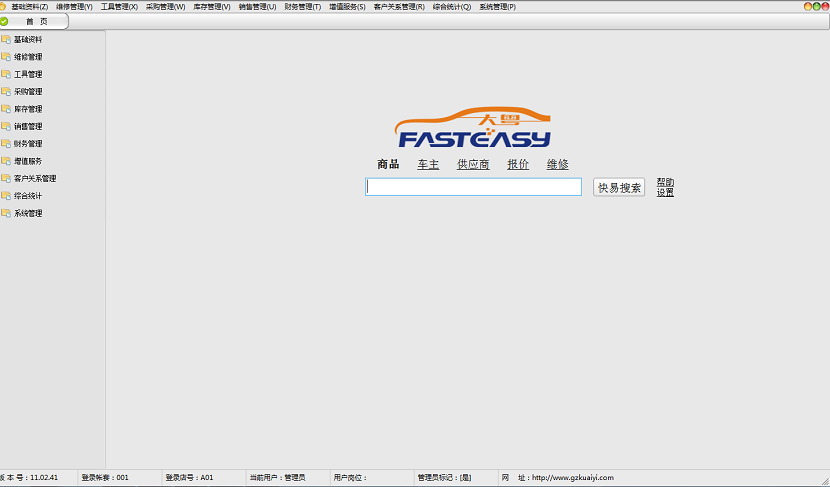Screen dimensions: 830x487
Task: Click the green check icon on 首页 tab
Action: pyautogui.click(x=5, y=21)
